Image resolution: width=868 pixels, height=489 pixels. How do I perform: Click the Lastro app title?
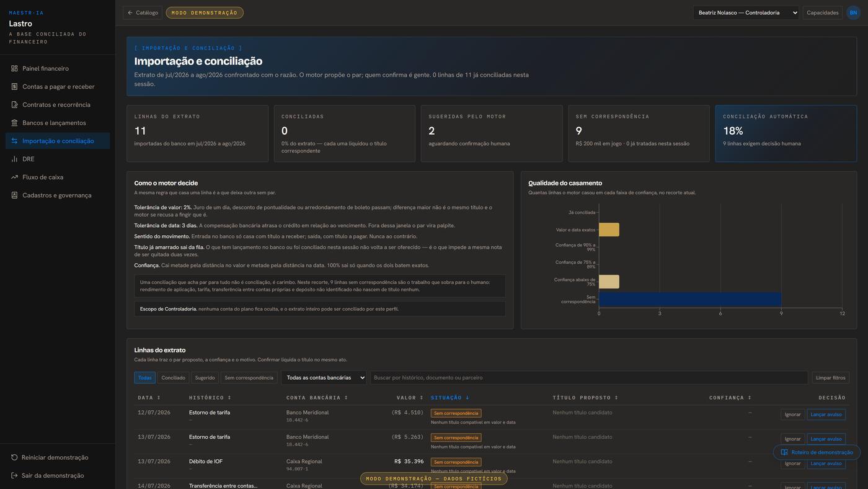[20, 24]
